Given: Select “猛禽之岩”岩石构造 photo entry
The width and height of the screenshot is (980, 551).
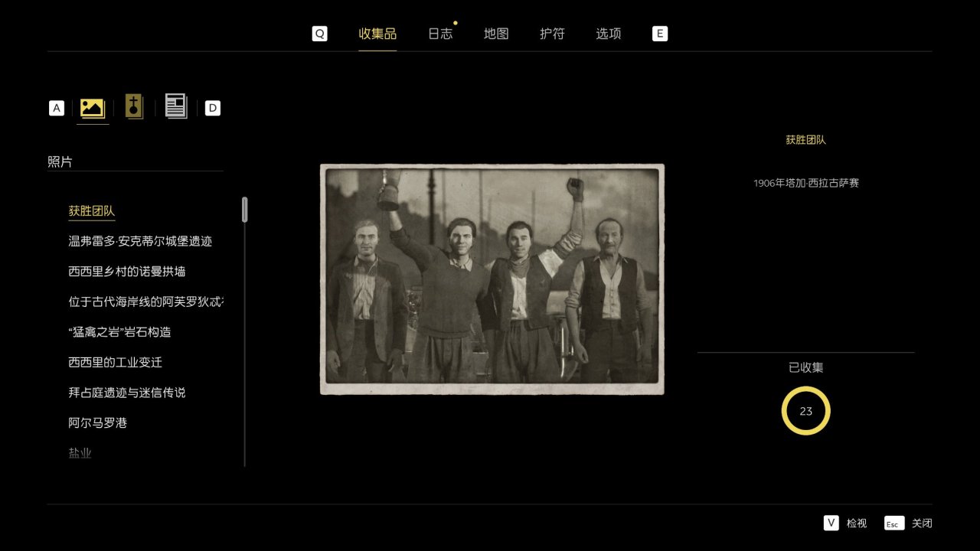Looking at the screenshot, I should click(119, 332).
